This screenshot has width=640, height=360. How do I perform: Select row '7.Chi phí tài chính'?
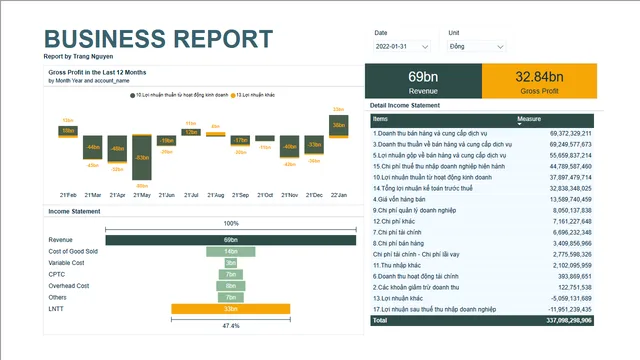click(482, 233)
